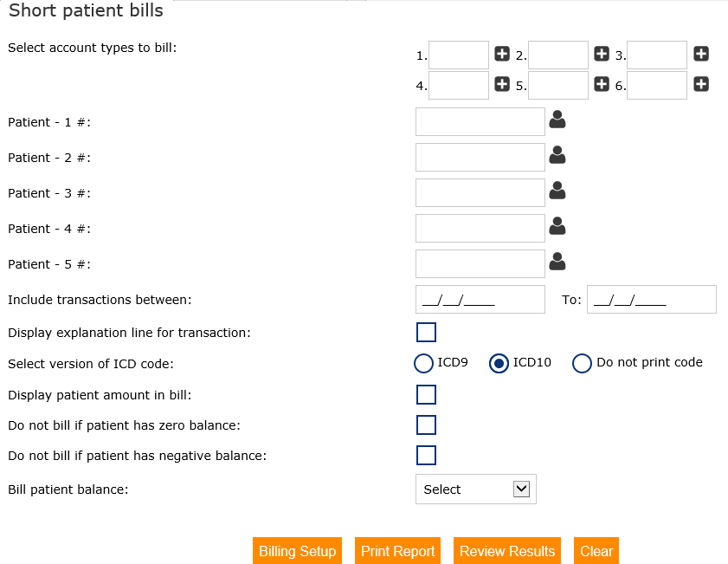728x564 pixels.
Task: Click the person icon beside Patient 2
Action: coord(557,155)
